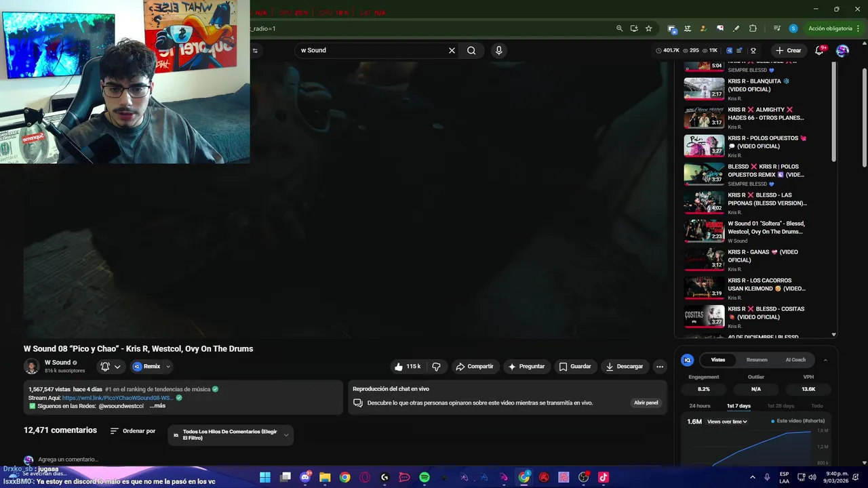Dislike the video
Viewport: 868px width, 488px height.
[436, 367]
